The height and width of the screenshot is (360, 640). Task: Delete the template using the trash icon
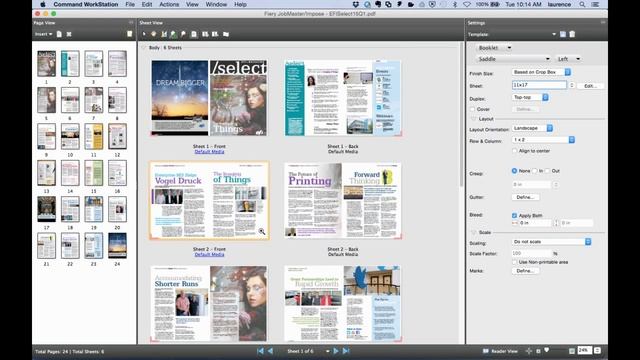(572, 34)
